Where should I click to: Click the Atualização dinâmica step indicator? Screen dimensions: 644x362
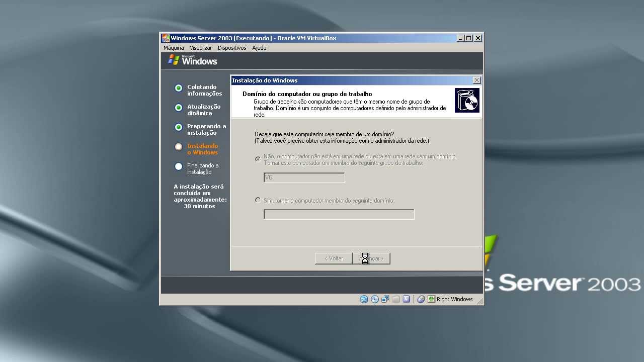pyautogui.click(x=178, y=108)
